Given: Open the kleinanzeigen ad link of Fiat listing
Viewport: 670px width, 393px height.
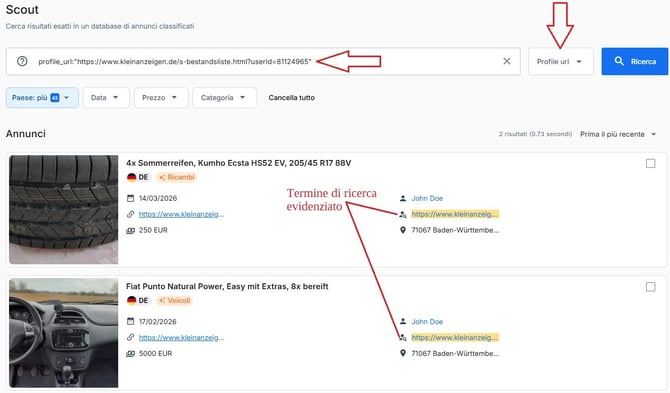Looking at the screenshot, I should tap(181, 338).
